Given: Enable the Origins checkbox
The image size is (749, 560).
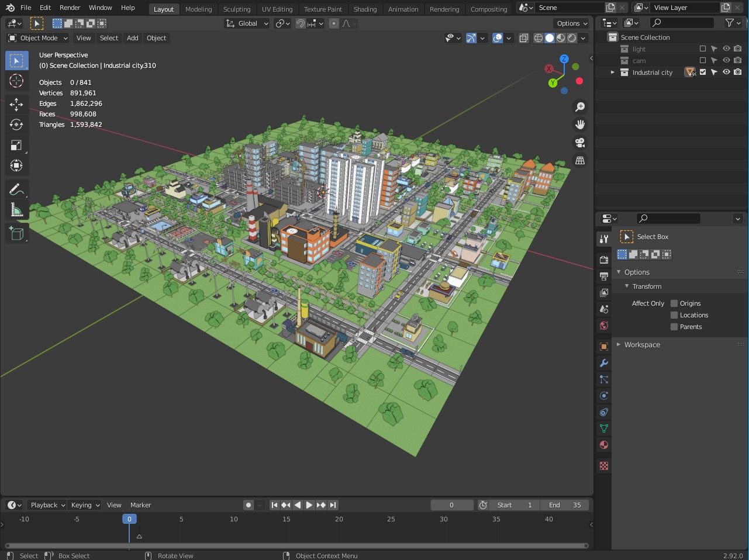Looking at the screenshot, I should pos(674,303).
